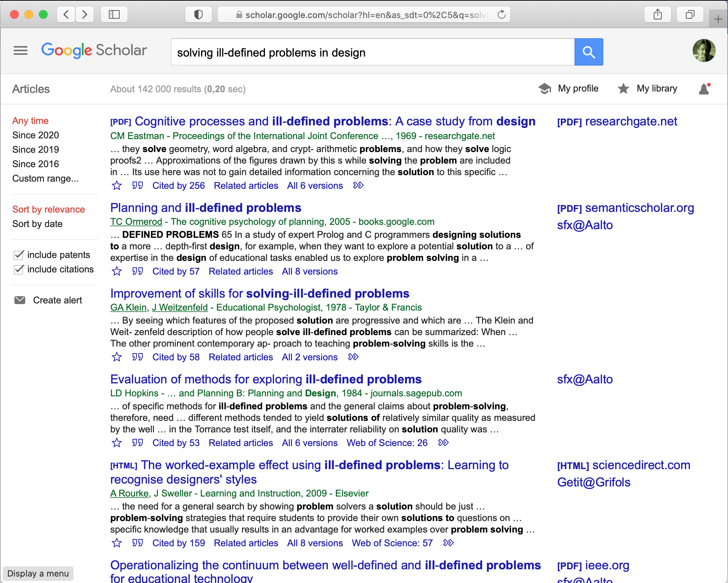
Task: Open the alerts bell icon
Action: click(x=704, y=89)
